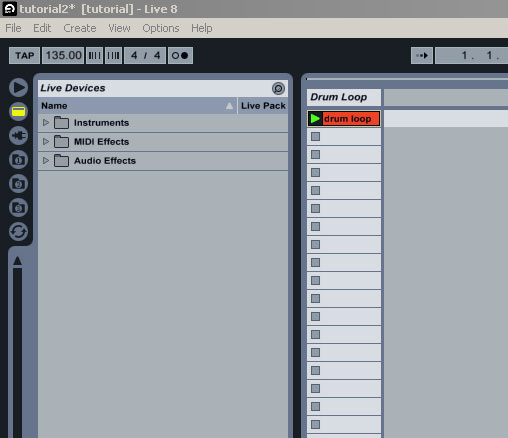
Task: Sort browser by Name column
Action: [137, 106]
